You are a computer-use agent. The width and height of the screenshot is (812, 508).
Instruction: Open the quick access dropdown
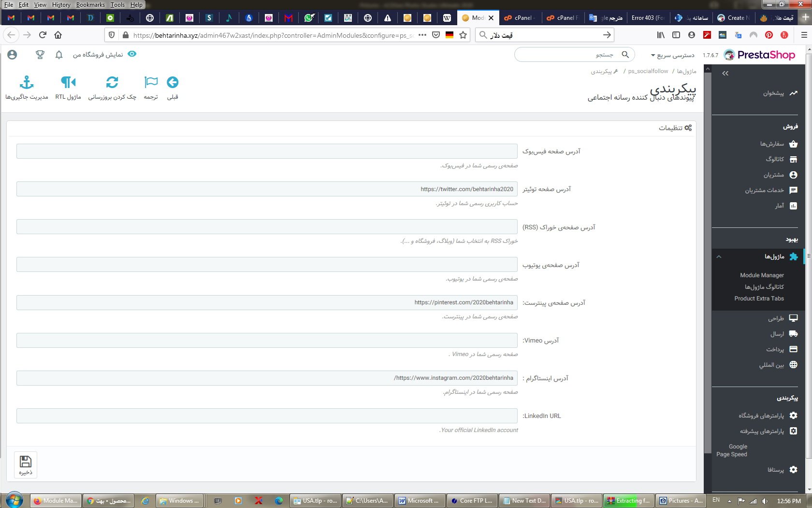point(672,55)
